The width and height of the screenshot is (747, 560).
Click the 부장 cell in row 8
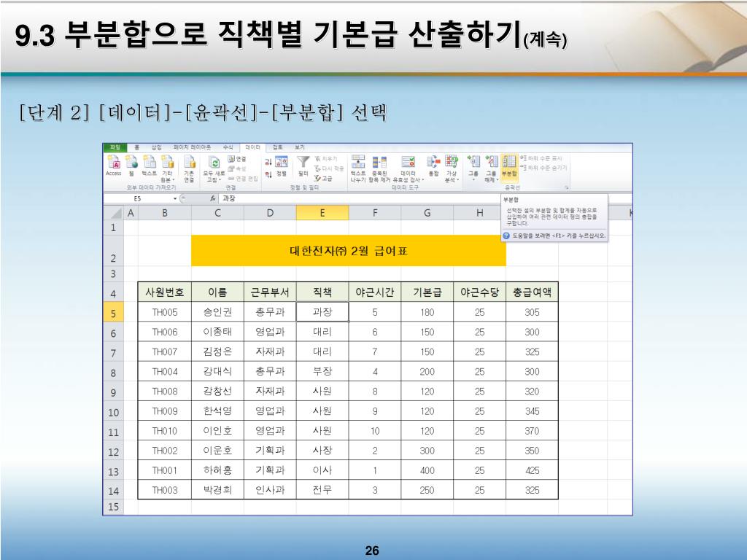(322, 371)
